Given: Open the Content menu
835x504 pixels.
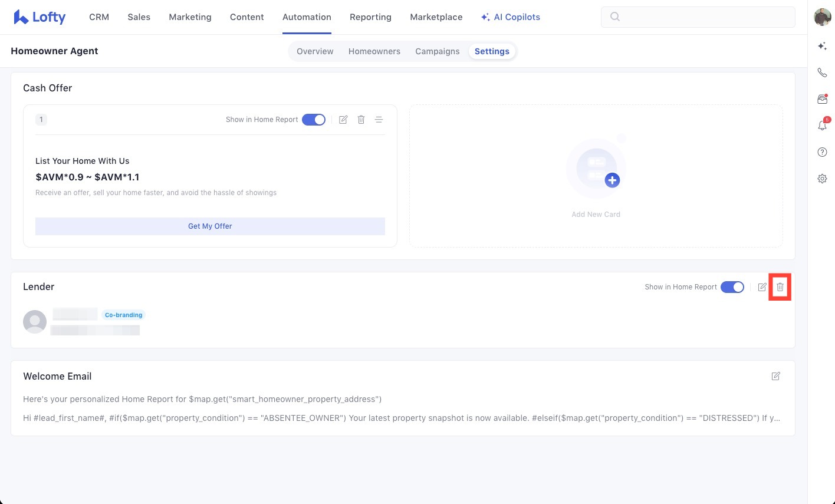Looking at the screenshot, I should point(246,17).
